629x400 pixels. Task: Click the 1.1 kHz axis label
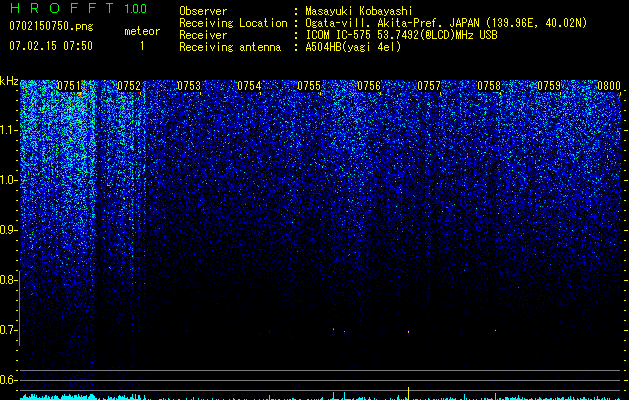tap(8, 130)
